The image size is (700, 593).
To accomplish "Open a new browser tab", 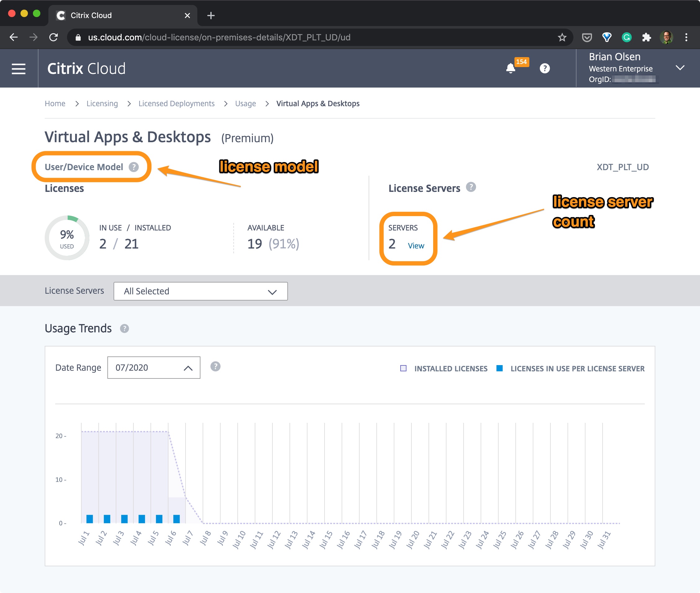I will coord(211,16).
